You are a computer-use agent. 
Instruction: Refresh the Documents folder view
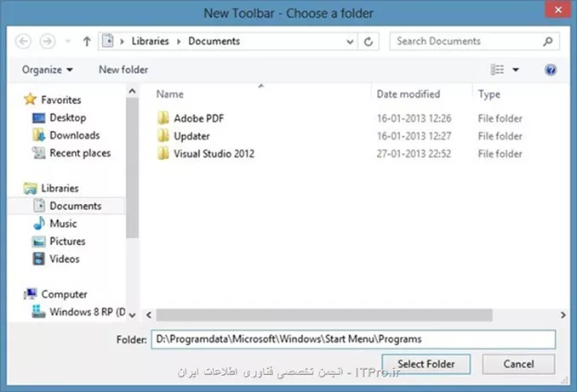368,42
